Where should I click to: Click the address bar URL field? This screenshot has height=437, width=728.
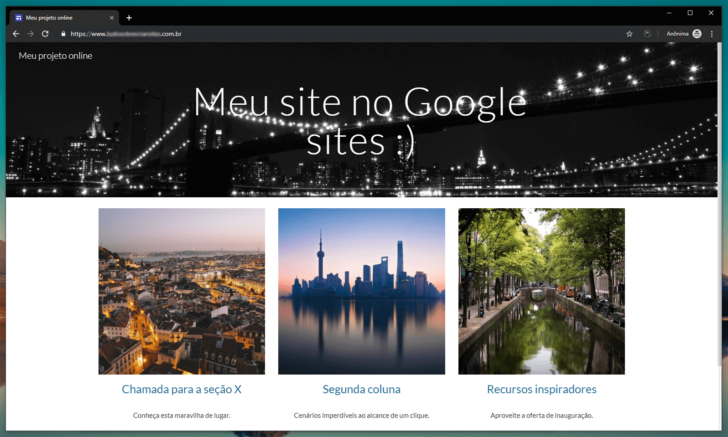point(341,34)
